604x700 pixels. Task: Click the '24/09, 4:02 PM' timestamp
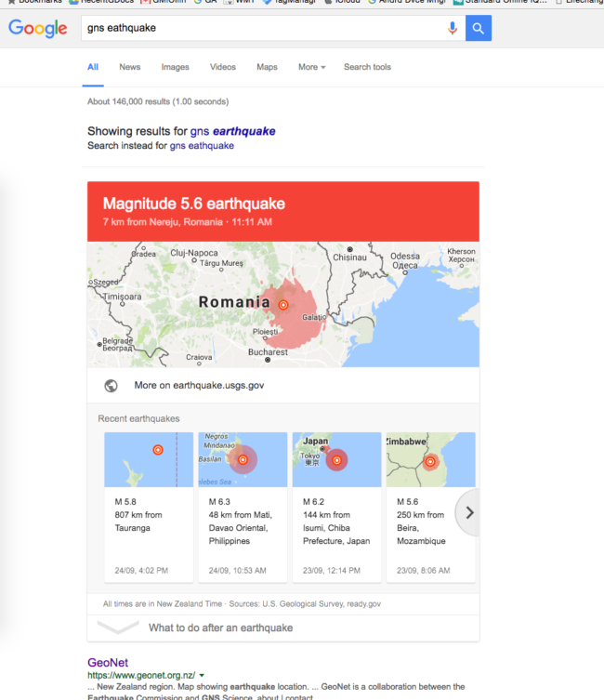(x=141, y=571)
